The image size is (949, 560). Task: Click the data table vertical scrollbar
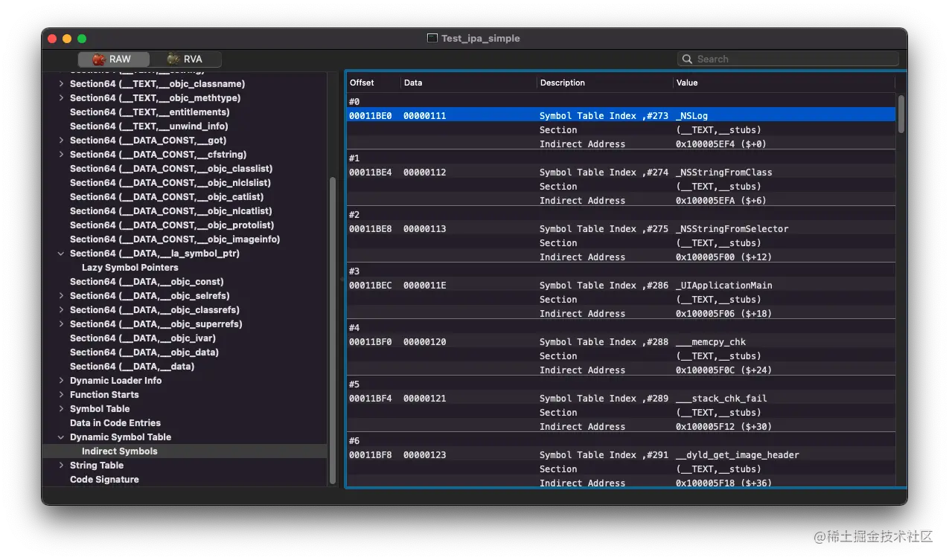point(901,114)
